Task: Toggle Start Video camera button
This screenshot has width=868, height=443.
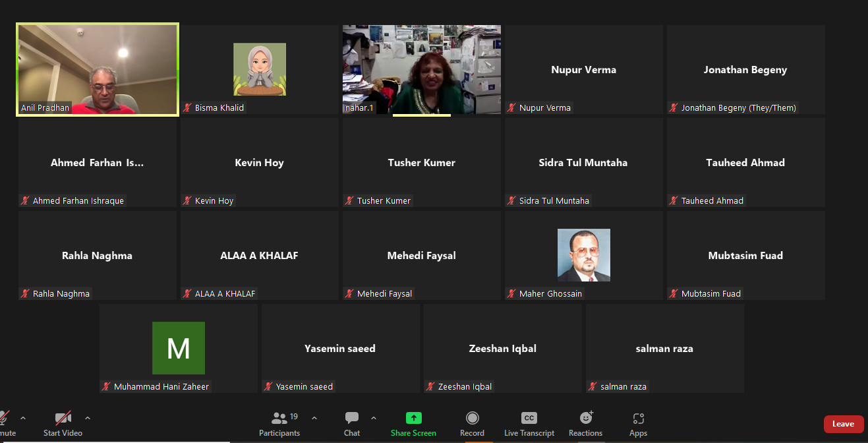Action: pyautogui.click(x=63, y=418)
